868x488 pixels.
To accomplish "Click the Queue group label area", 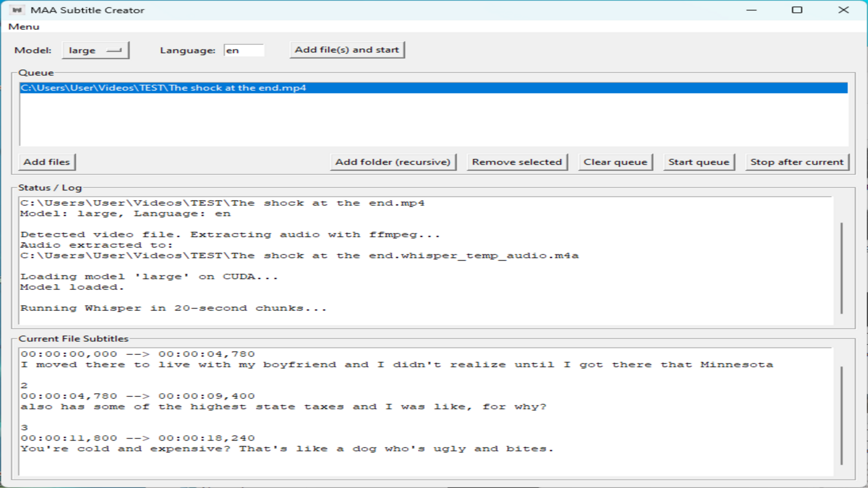I will pos(36,73).
